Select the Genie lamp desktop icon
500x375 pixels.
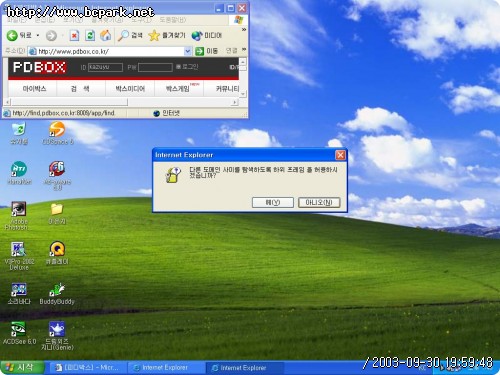point(57,336)
